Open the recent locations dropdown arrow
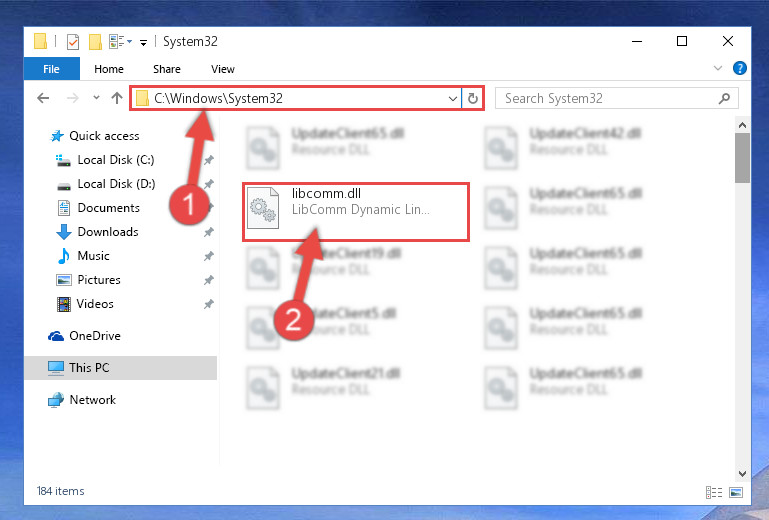Image resolution: width=769 pixels, height=520 pixels. click(x=97, y=98)
